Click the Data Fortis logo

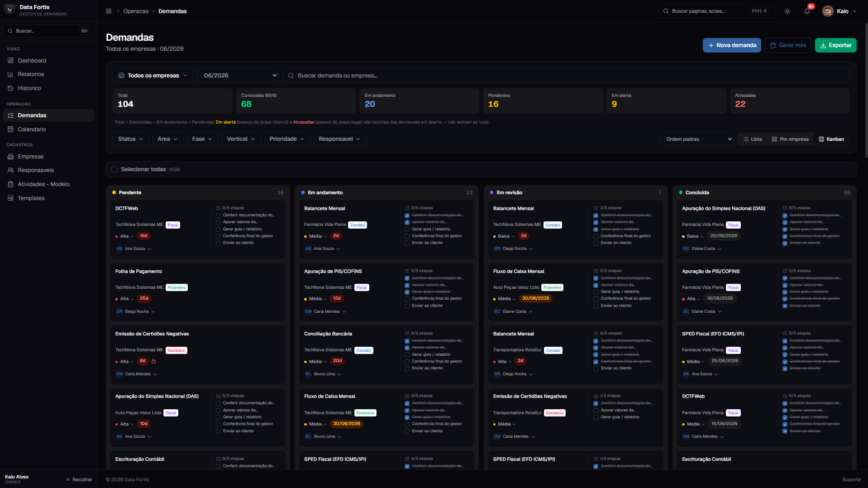tap(10, 10)
